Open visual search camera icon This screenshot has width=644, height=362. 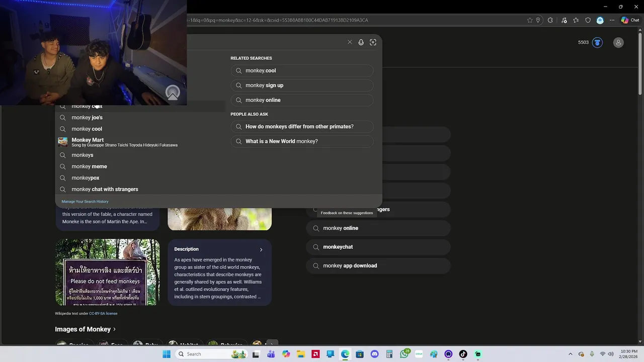point(373,42)
